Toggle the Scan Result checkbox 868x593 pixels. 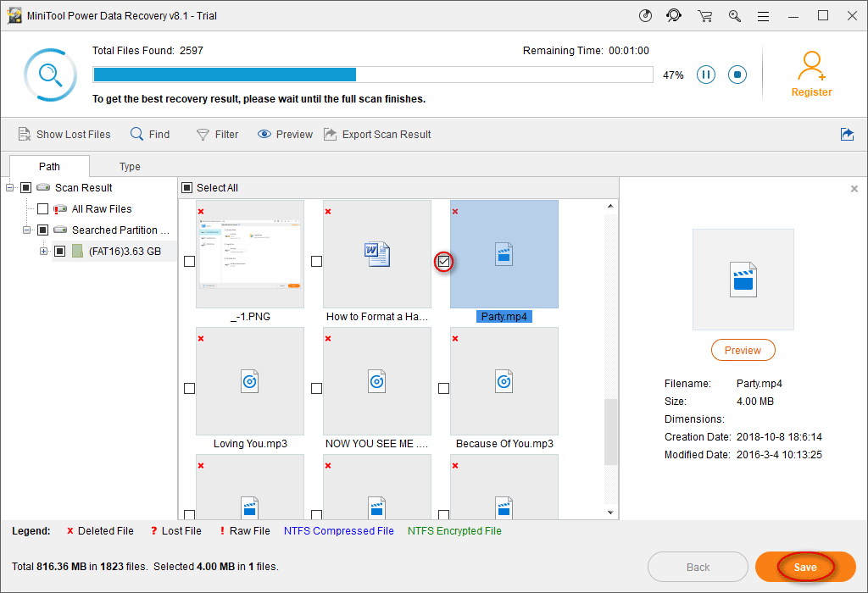[x=25, y=187]
